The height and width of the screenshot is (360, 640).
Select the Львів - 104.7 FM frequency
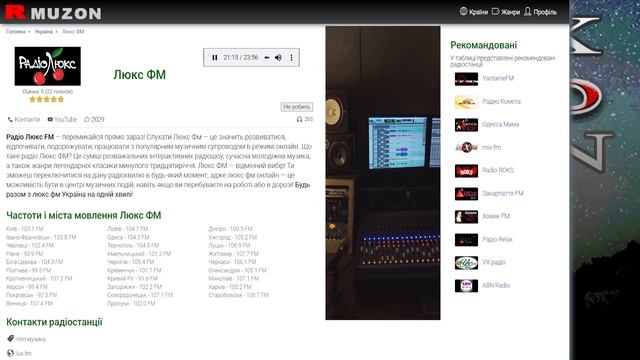point(128,229)
